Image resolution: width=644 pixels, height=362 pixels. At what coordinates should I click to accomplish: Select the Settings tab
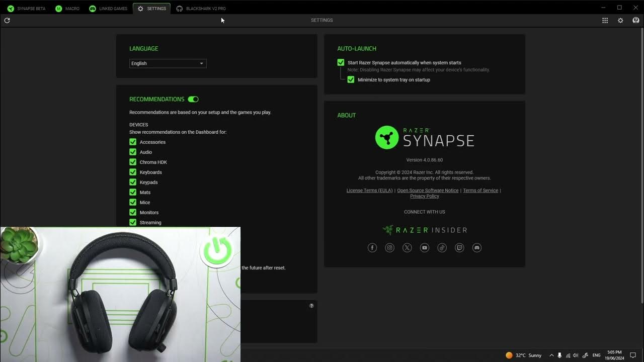pyautogui.click(x=151, y=9)
